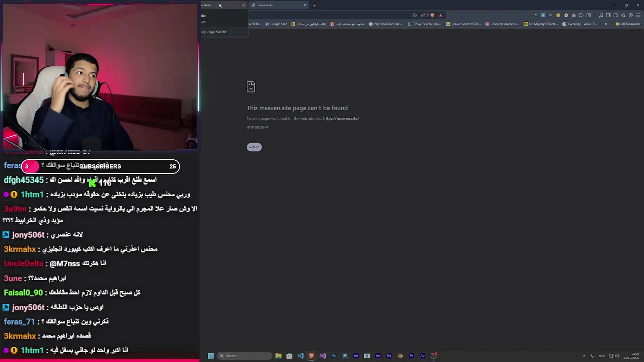
Task: Open Brave Rewards triangle icon
Action: click(x=441, y=15)
